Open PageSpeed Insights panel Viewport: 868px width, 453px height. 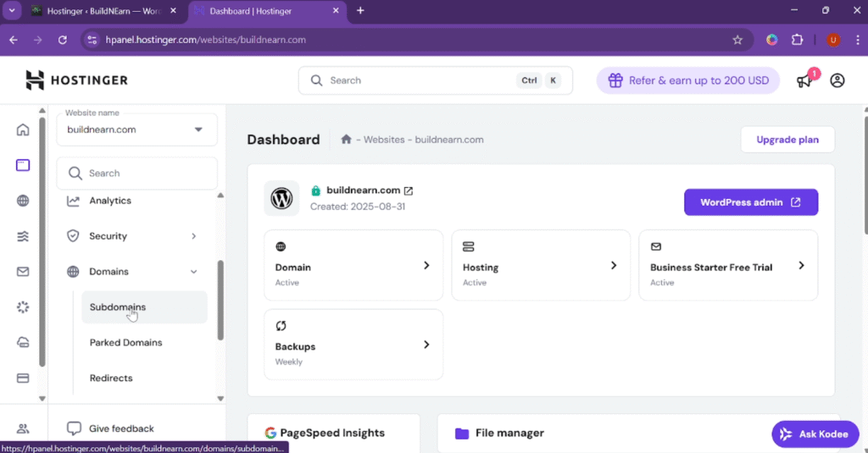click(x=333, y=433)
